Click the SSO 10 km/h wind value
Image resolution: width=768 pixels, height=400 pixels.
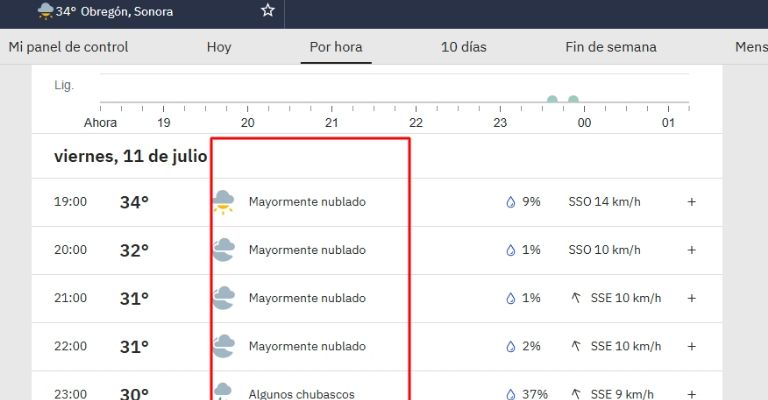point(604,250)
